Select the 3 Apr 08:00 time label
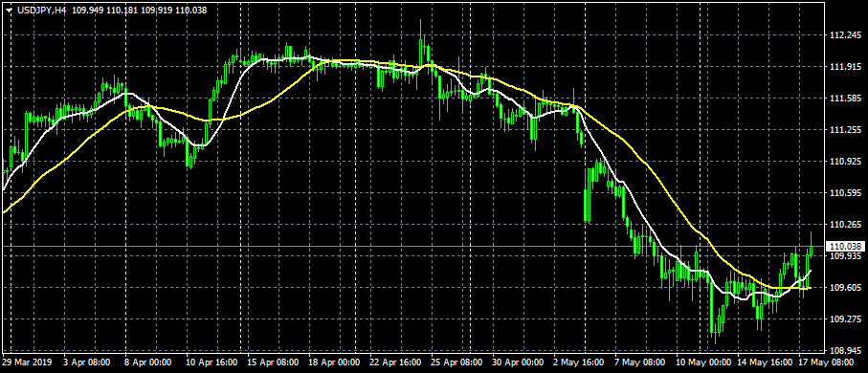This screenshot has width=868, height=373. pyautogui.click(x=86, y=362)
